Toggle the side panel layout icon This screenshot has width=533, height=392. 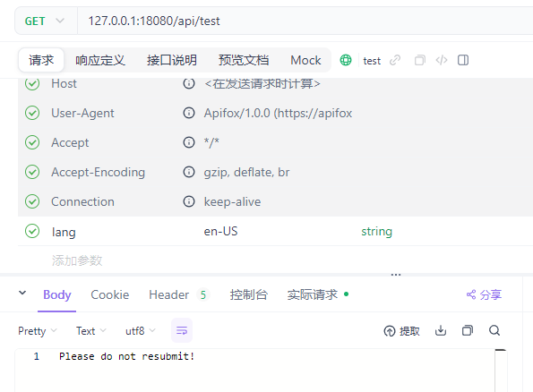[x=463, y=60]
